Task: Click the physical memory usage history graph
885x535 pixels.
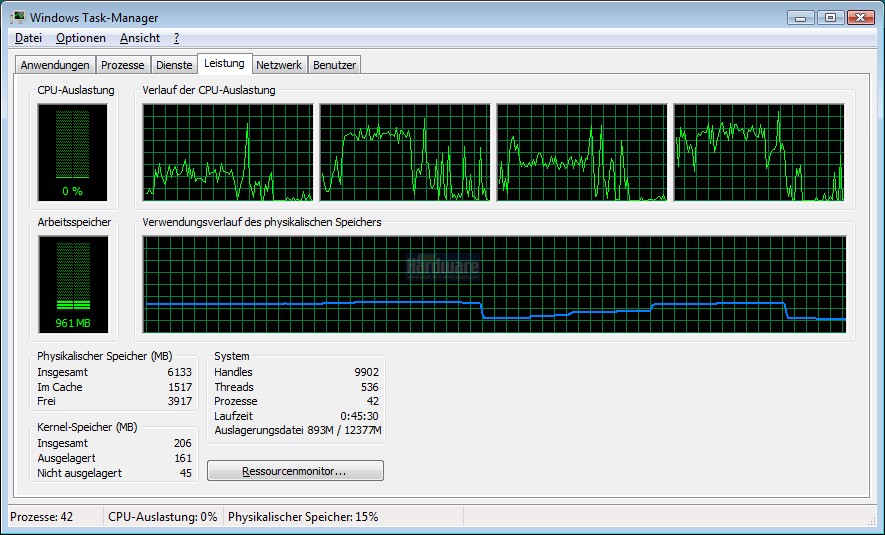Action: (x=494, y=284)
